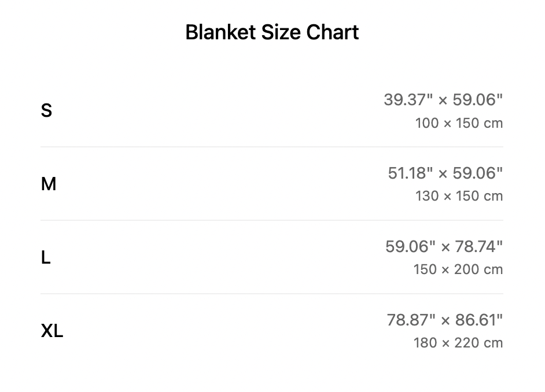Click the word Size in the title

click(281, 32)
